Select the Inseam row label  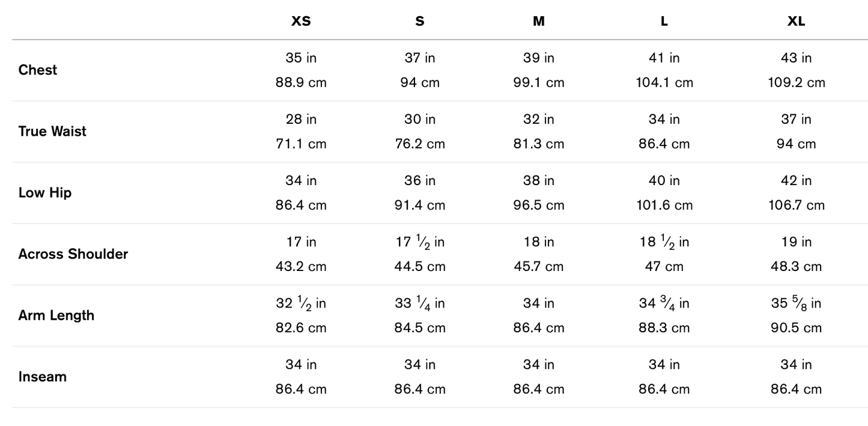[43, 376]
